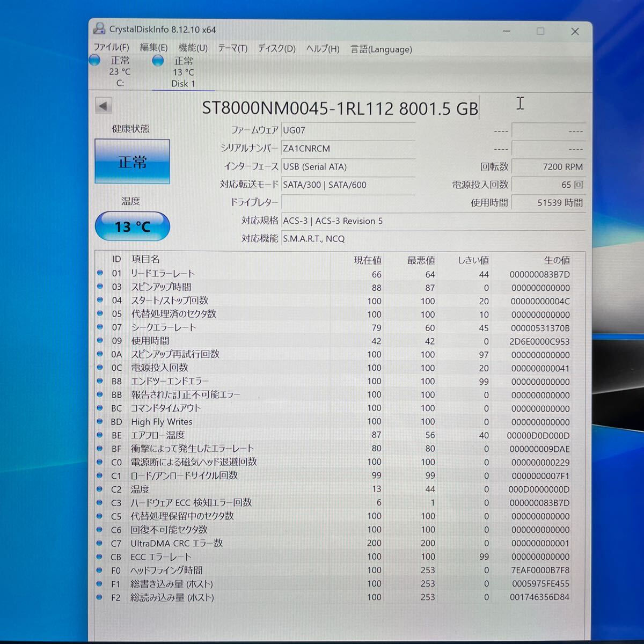This screenshot has width=644, height=644.
Task: Click the previous disk arrow button
Action: pyautogui.click(x=103, y=106)
